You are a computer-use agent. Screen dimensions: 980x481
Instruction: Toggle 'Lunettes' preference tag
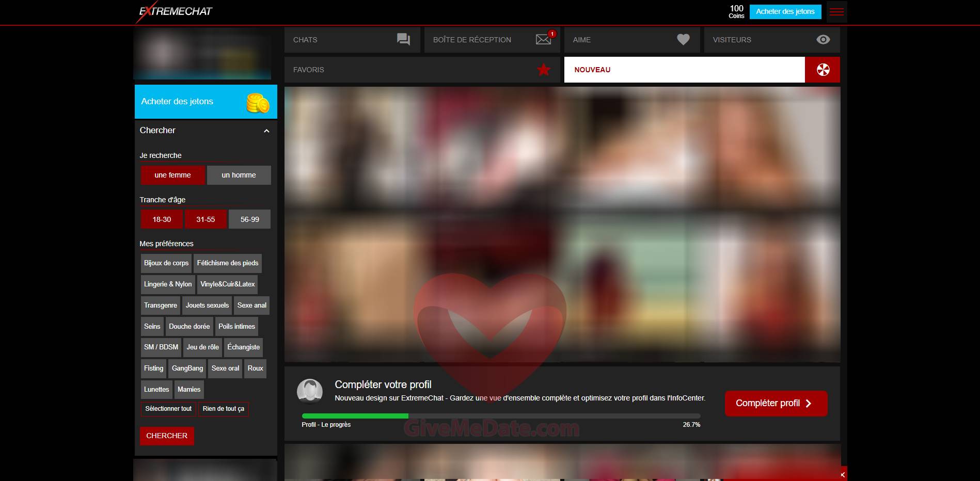pyautogui.click(x=156, y=390)
